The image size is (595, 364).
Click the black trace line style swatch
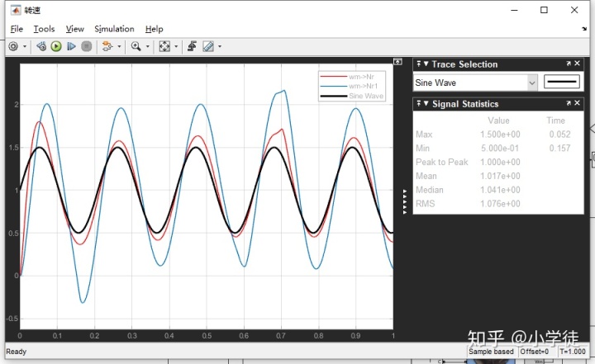pos(562,82)
